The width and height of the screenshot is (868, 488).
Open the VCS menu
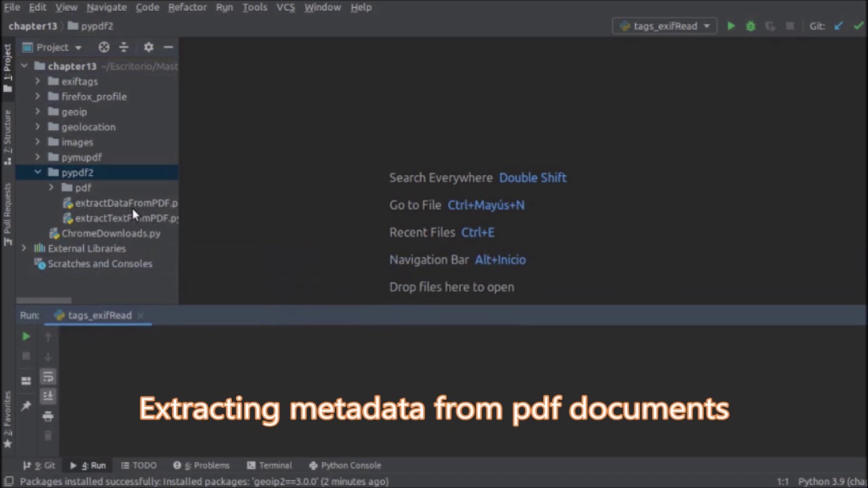(x=285, y=7)
